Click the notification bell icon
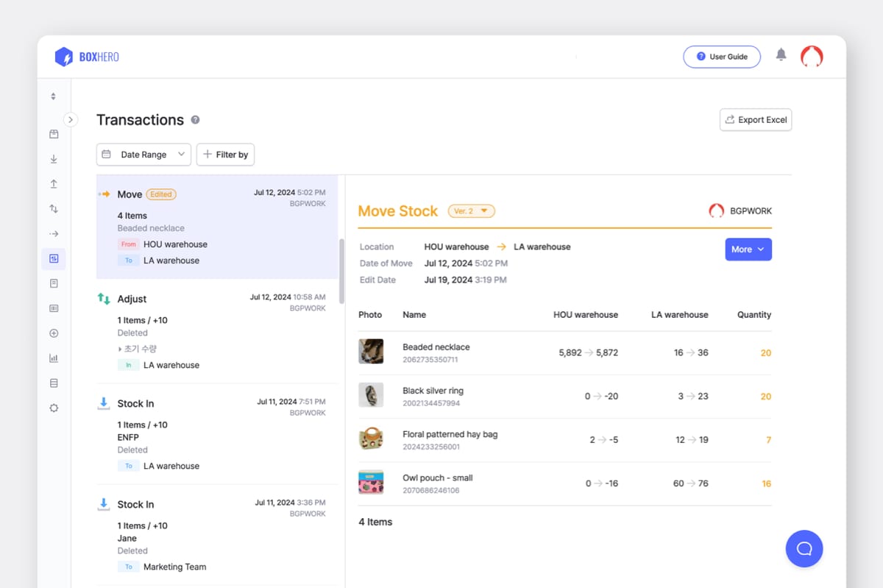The height and width of the screenshot is (588, 883). [781, 54]
